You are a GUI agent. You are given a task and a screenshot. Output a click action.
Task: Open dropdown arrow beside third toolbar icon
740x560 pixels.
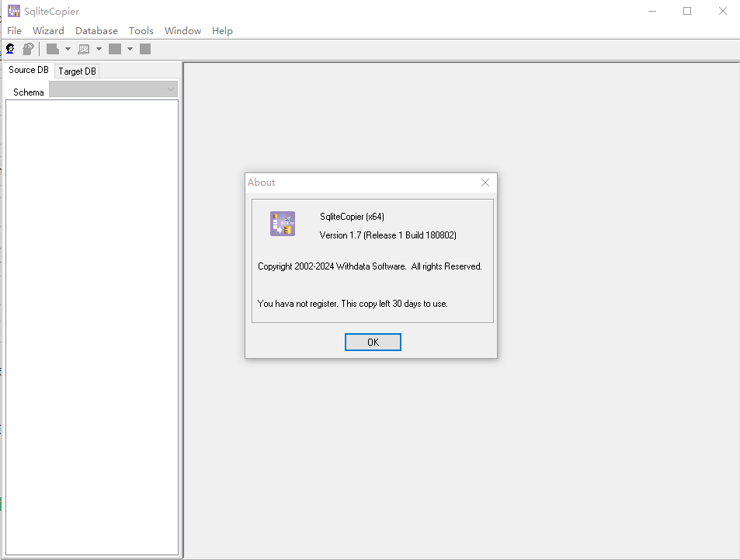click(130, 49)
